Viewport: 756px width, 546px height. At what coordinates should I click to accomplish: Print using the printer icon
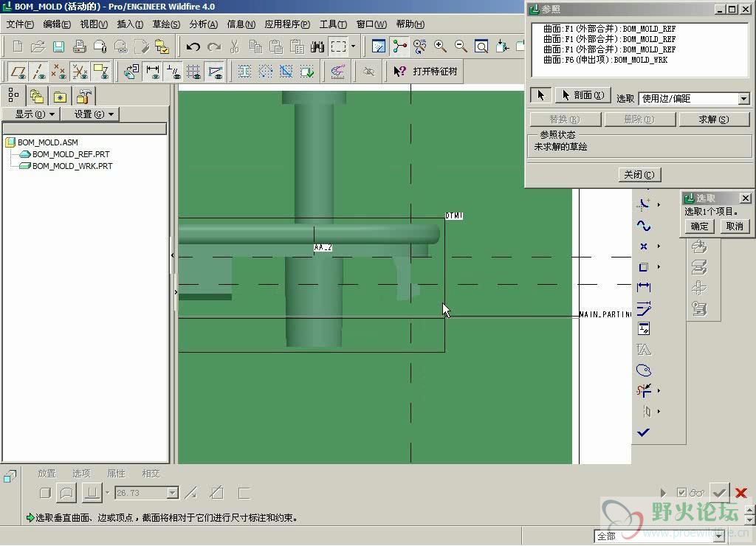coord(79,46)
